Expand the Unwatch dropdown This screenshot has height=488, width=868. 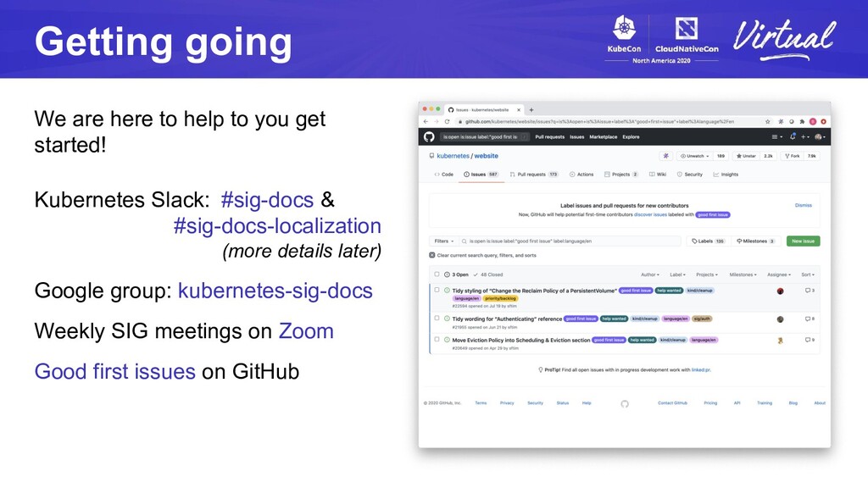(695, 156)
